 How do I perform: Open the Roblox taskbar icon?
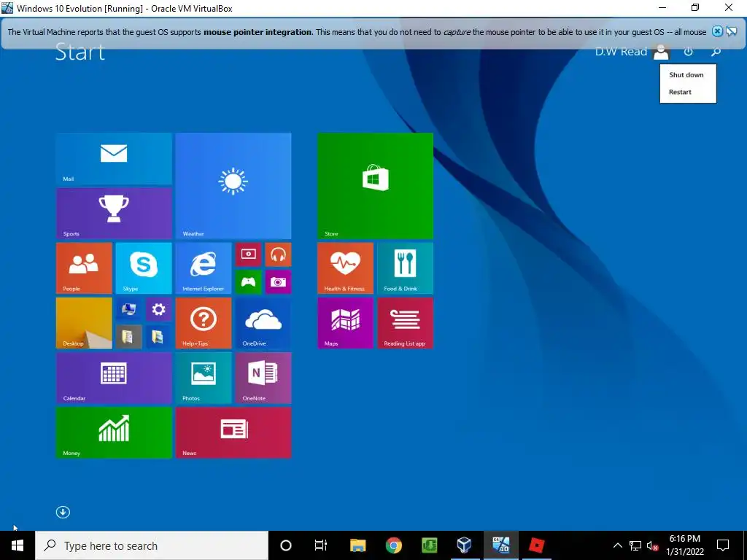[536, 545]
